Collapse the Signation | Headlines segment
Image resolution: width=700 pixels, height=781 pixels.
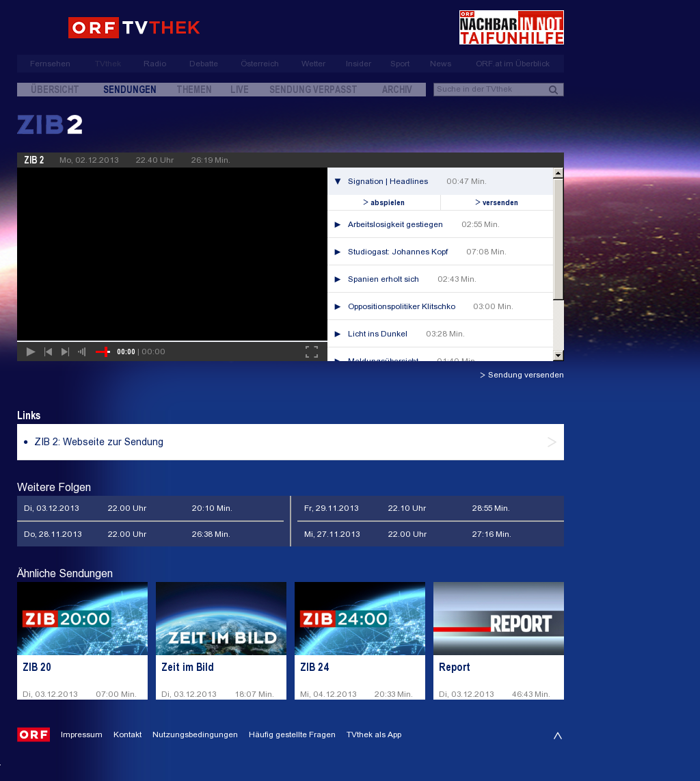tap(338, 182)
